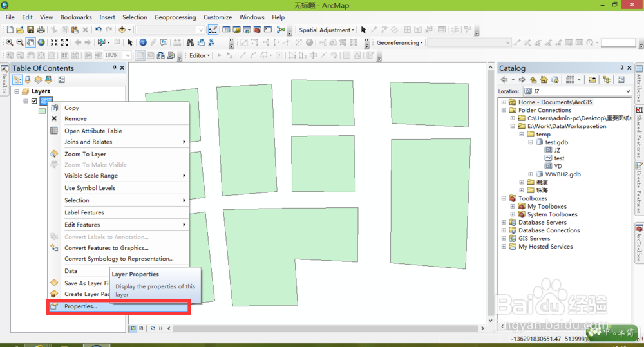Select the Zoom In tool
644x347 pixels.
point(10,42)
